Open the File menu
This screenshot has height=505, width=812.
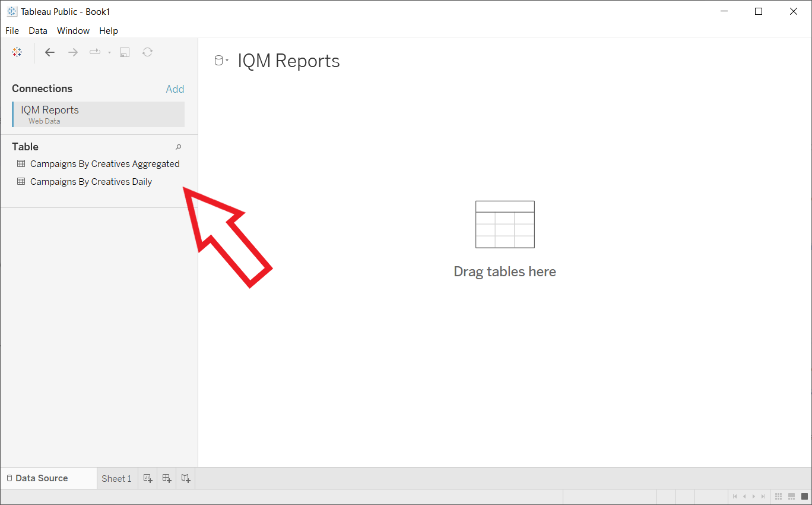[12, 31]
